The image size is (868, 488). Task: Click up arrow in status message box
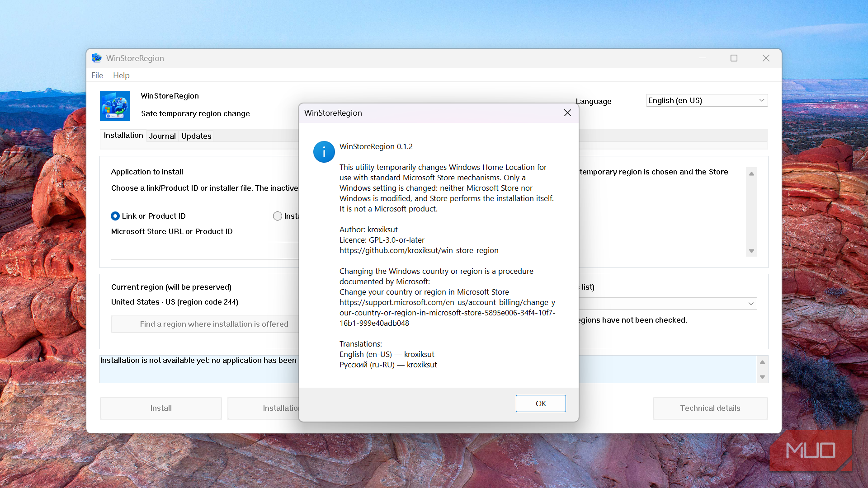pyautogui.click(x=762, y=362)
